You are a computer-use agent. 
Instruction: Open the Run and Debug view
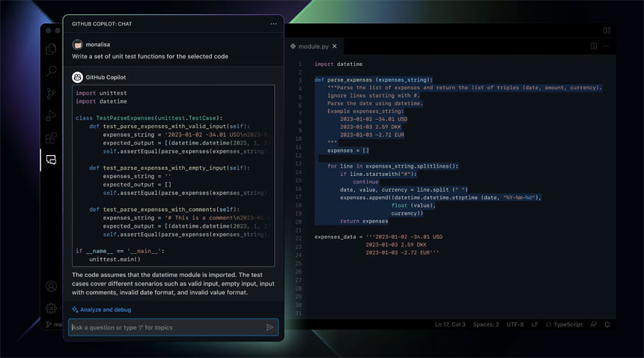(x=51, y=115)
